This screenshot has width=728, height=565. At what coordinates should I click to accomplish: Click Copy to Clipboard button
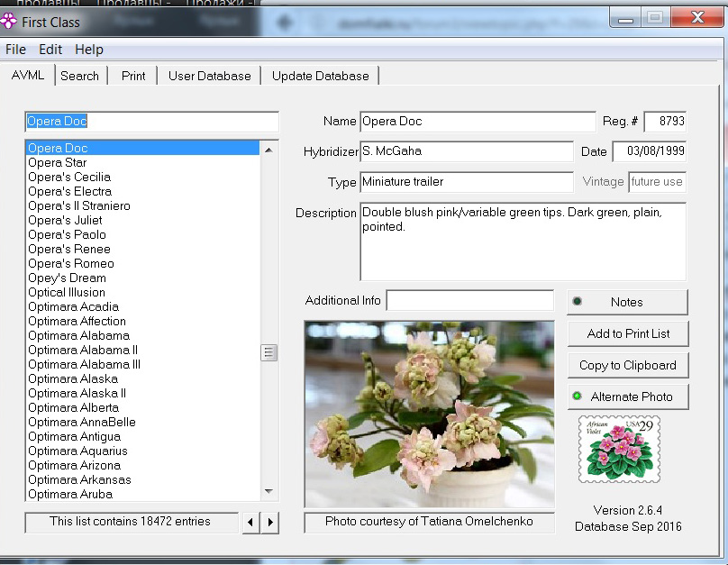pos(628,365)
